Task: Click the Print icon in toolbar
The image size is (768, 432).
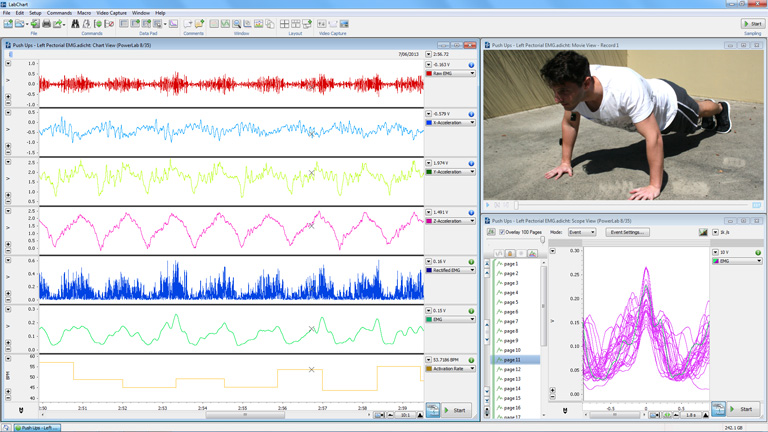Action: tap(46, 24)
